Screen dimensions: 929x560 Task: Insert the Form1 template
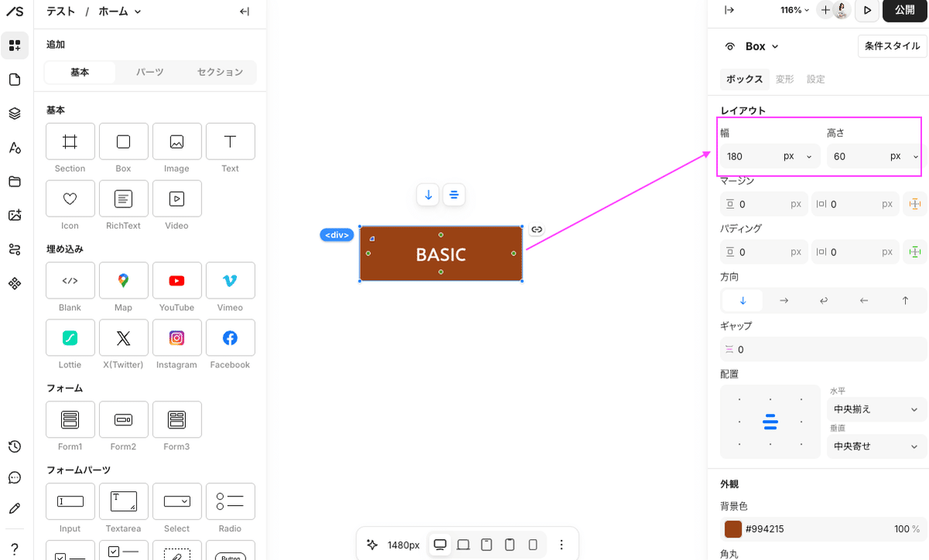pos(70,420)
